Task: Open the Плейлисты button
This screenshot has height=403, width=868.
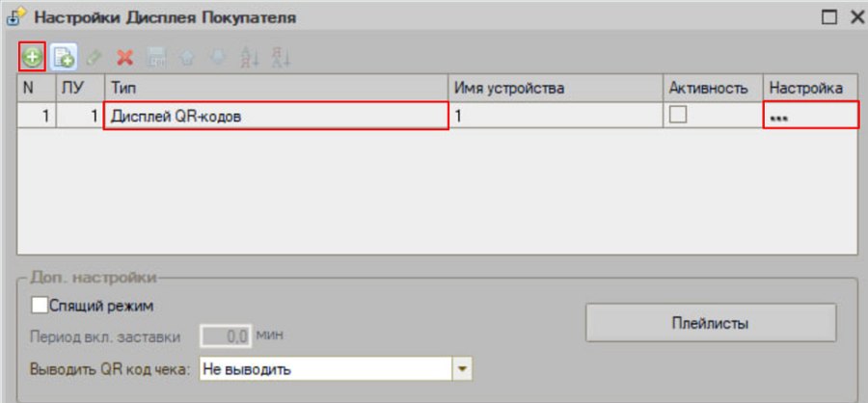Action: click(711, 323)
